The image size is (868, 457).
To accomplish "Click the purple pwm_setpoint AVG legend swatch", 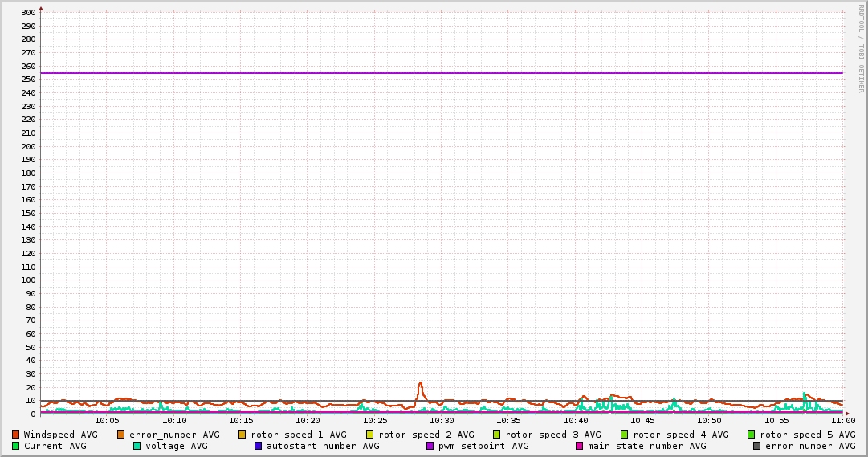I will 430,446.
